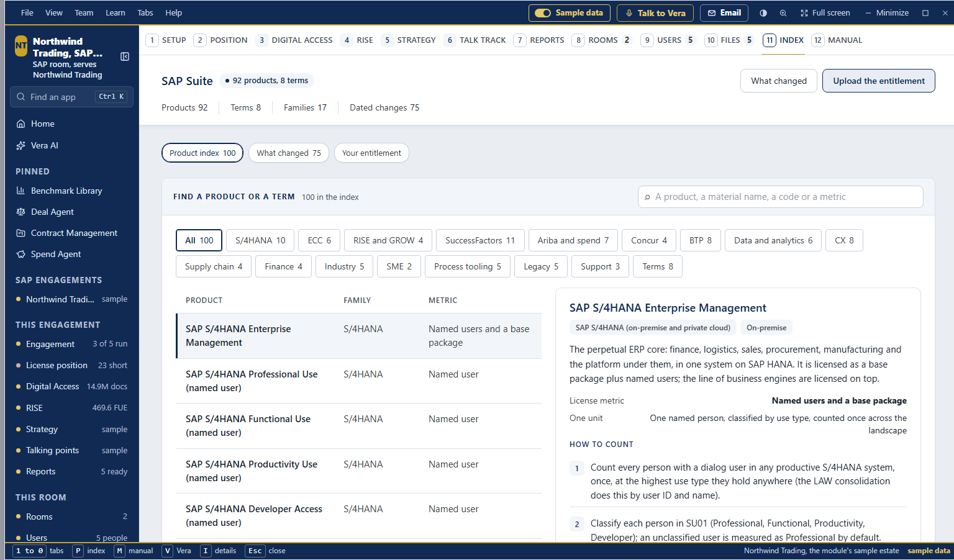Filter by Ariba and spend 7
Image resolution: width=954 pixels, height=560 pixels.
click(573, 240)
